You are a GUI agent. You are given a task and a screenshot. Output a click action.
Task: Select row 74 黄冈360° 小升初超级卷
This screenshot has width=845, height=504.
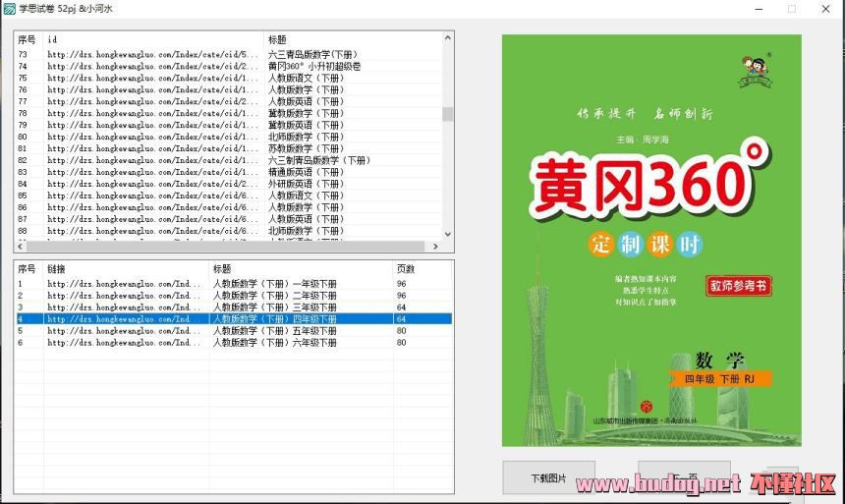pos(229,66)
